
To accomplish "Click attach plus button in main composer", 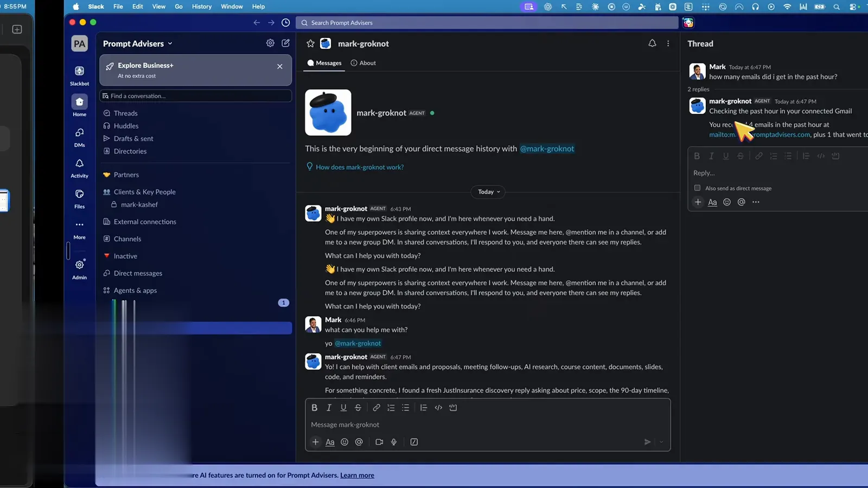I will 315,442.
